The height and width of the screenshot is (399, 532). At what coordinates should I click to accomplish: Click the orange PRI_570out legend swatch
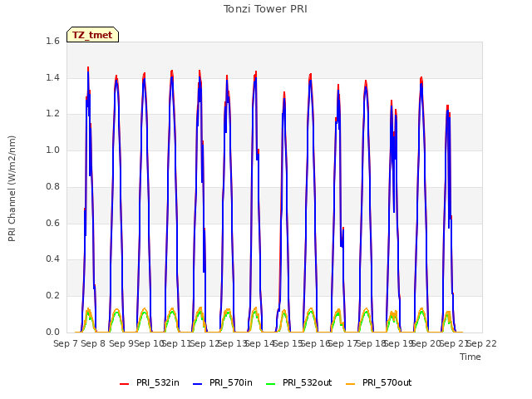[351, 384]
